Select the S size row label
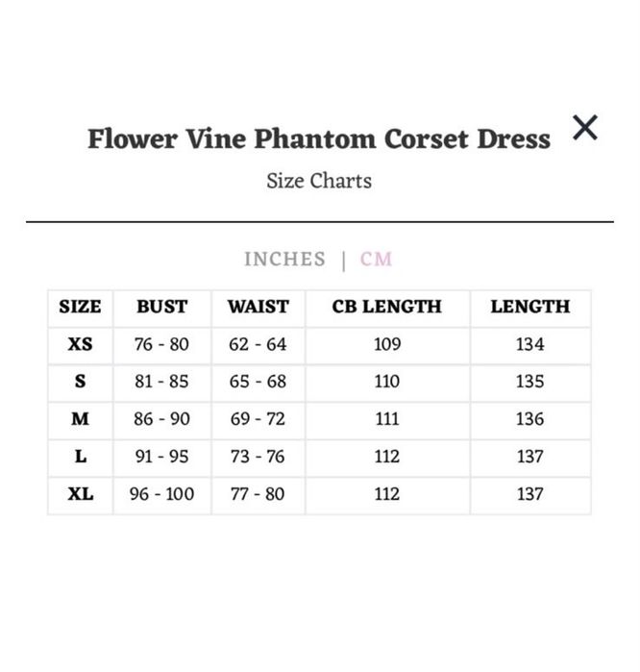 point(80,382)
